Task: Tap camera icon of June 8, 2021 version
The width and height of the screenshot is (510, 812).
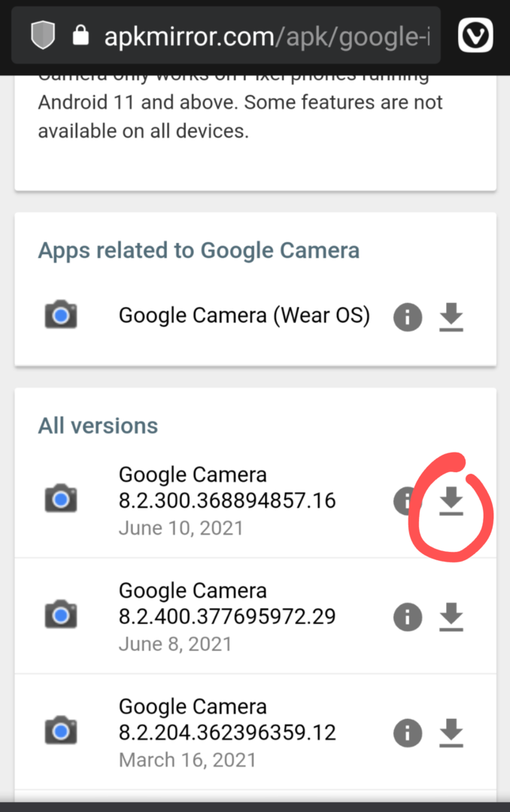Action: click(61, 614)
